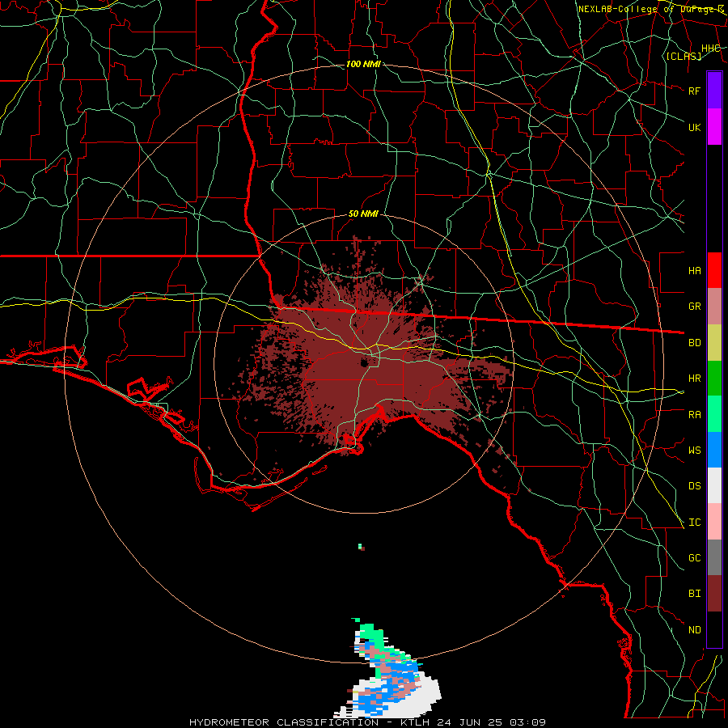Viewport: 728px width, 728px height.
Task: Click the DS legend label
Action: [x=694, y=486]
